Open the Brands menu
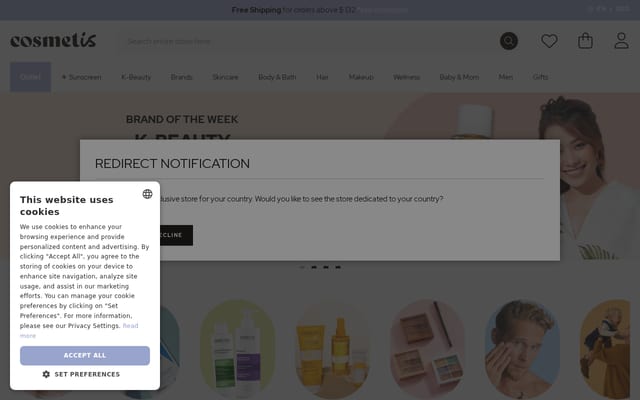 tap(181, 77)
